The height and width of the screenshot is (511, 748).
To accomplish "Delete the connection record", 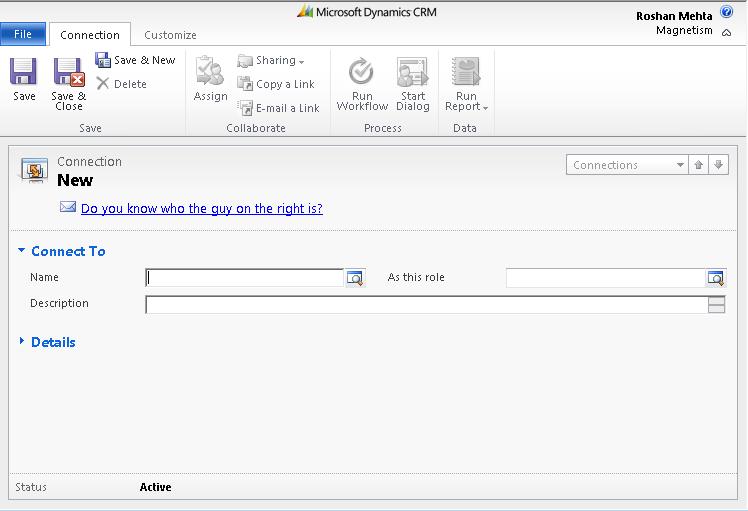I will [x=121, y=84].
